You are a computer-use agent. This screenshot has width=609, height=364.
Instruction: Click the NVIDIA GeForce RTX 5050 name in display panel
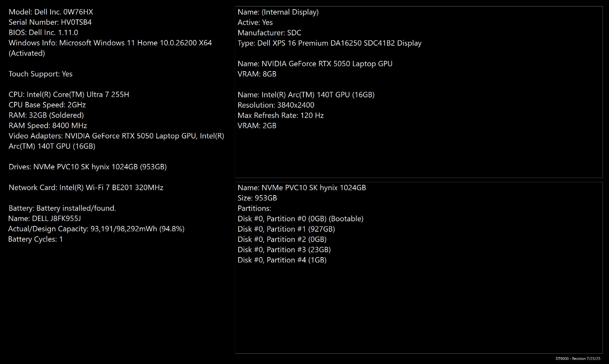(x=315, y=64)
